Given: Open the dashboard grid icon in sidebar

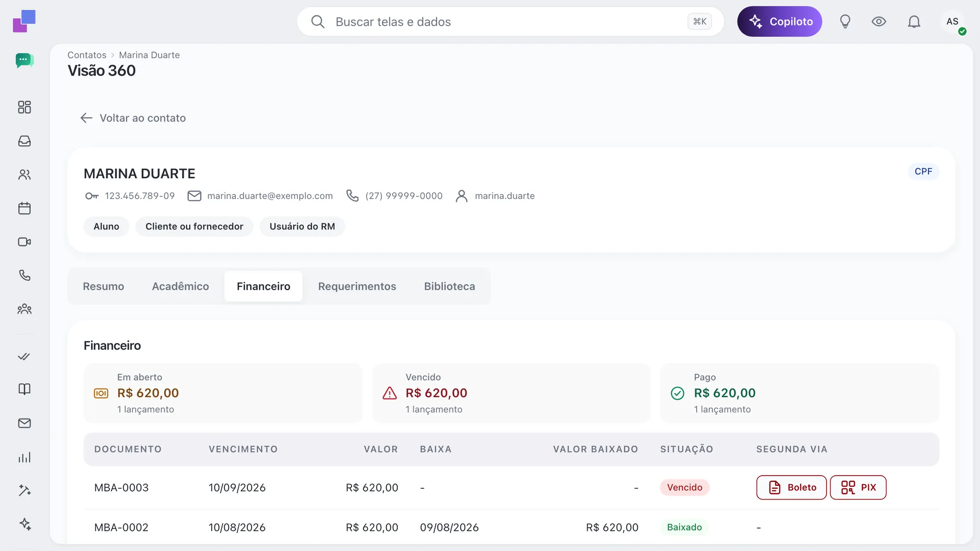Looking at the screenshot, I should (x=24, y=107).
